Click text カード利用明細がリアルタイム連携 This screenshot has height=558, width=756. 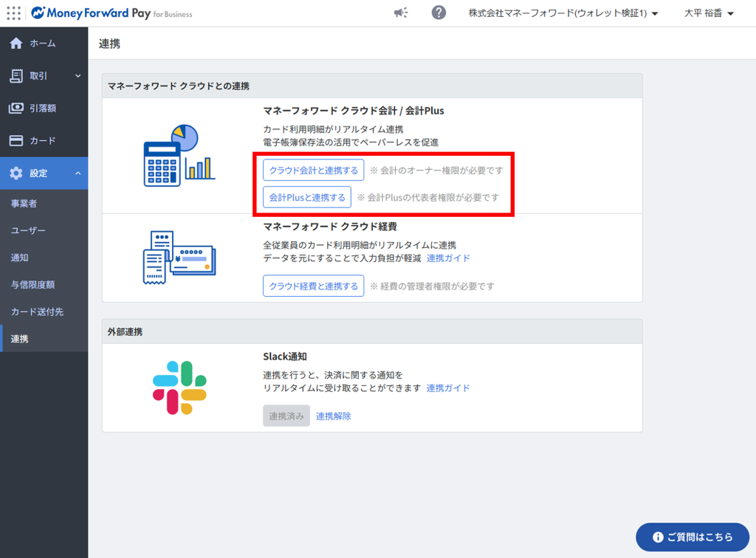[333, 129]
